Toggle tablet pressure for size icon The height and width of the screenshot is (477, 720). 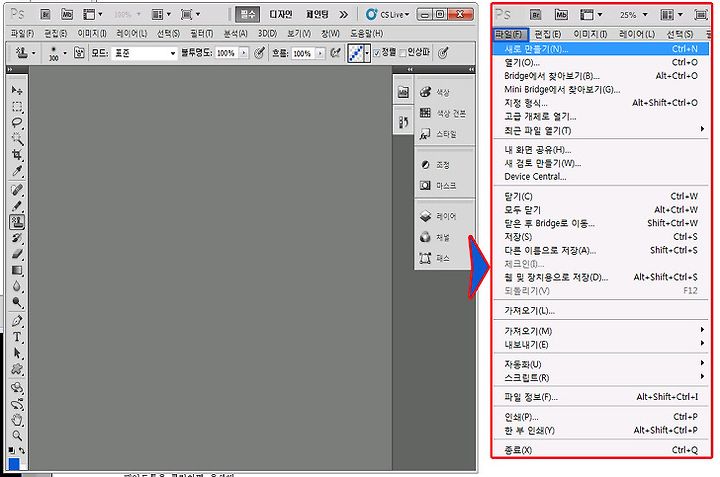pos(443,53)
